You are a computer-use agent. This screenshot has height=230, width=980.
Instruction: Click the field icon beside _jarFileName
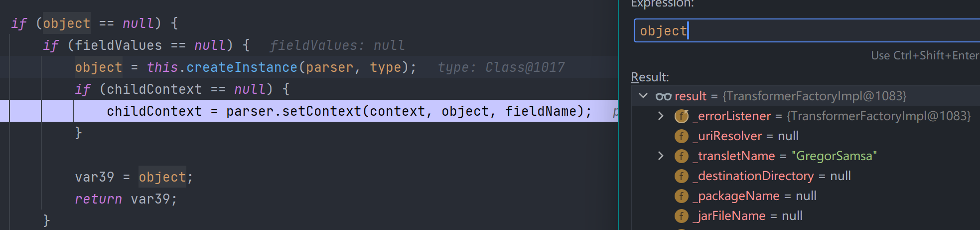click(681, 216)
